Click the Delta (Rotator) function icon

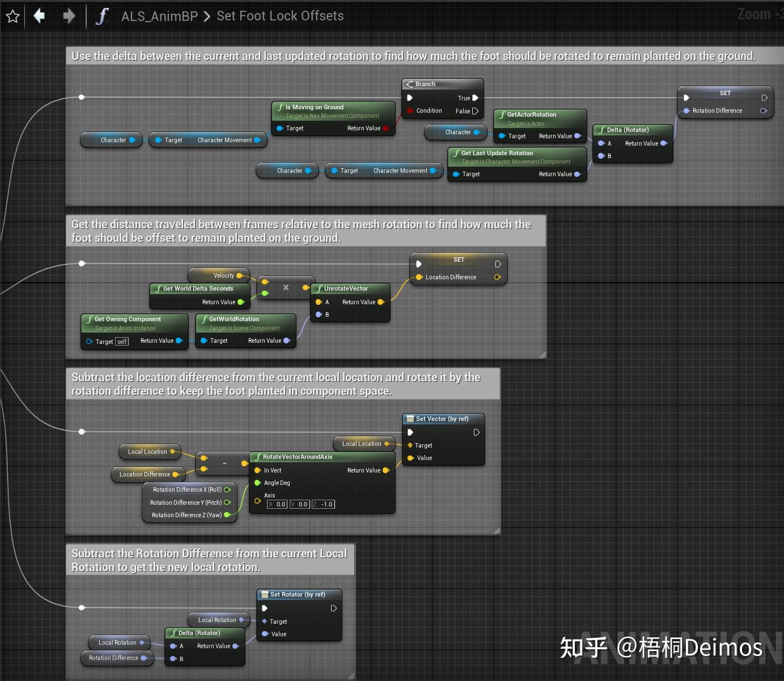pyautogui.click(x=601, y=130)
